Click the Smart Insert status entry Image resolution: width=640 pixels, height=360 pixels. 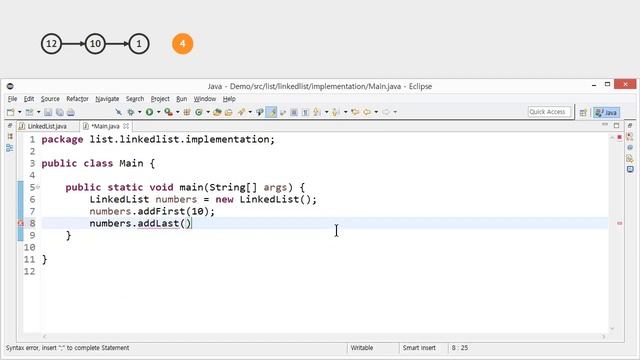click(x=419, y=348)
